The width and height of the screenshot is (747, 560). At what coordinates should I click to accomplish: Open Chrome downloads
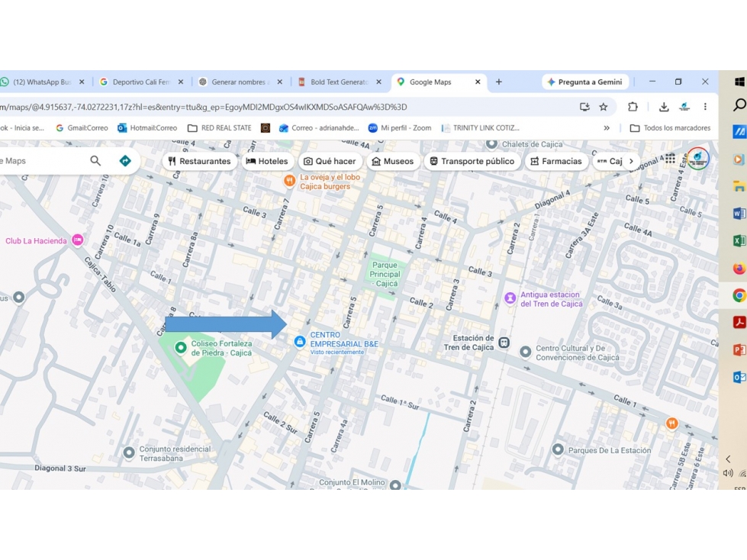pos(664,107)
